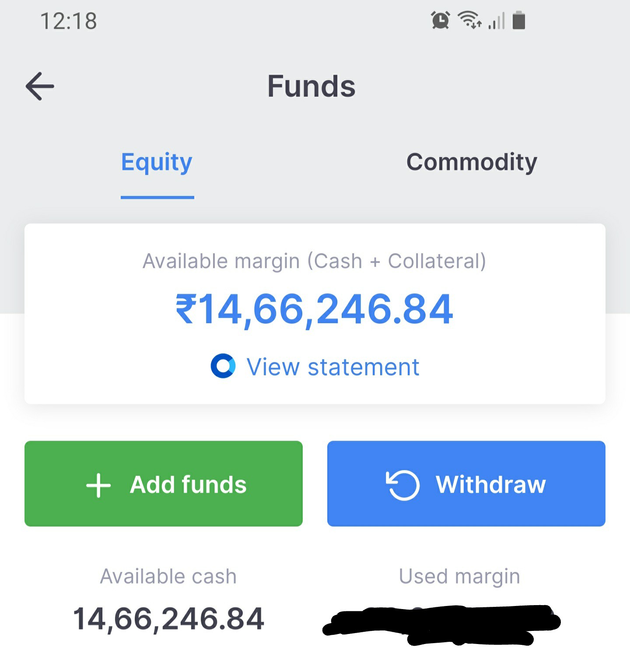Tap the blue Withdraw button
Viewport: 630px width, 672px height.
[x=466, y=484]
